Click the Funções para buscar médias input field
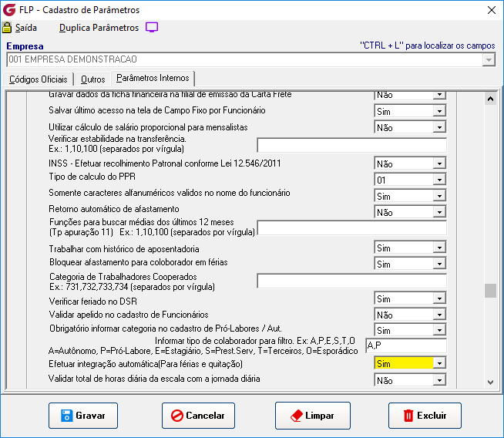Viewport: 504px width, 438px height. 351,228
